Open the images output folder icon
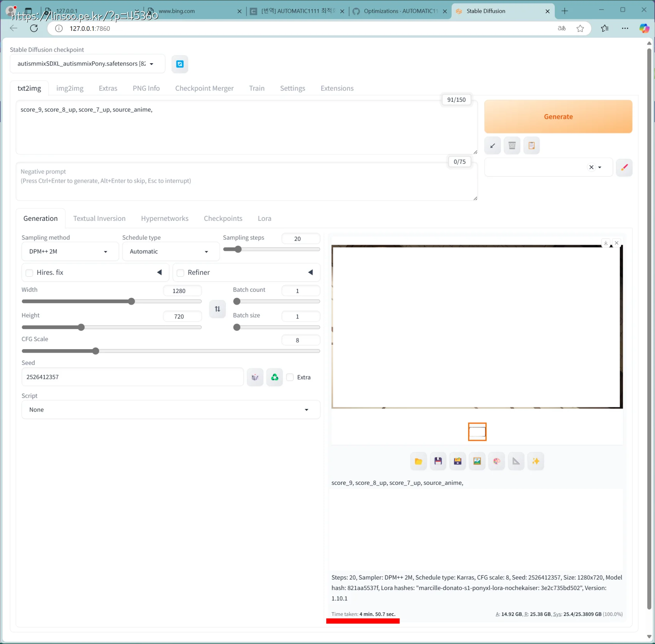This screenshot has height=644, width=655. (x=418, y=461)
